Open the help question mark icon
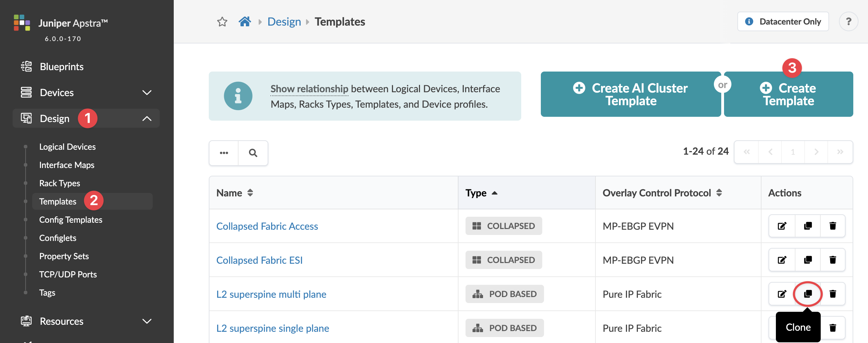 (848, 22)
